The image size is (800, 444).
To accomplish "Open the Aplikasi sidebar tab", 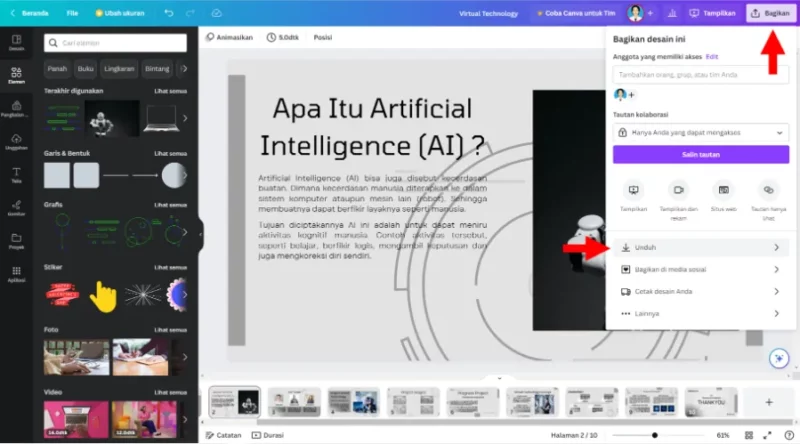I will coord(16,274).
